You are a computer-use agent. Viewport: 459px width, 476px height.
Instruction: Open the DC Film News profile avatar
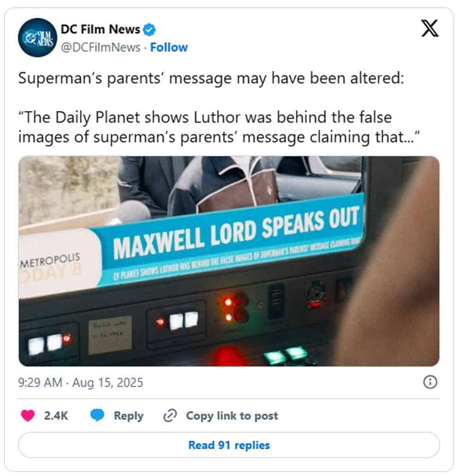pos(37,38)
